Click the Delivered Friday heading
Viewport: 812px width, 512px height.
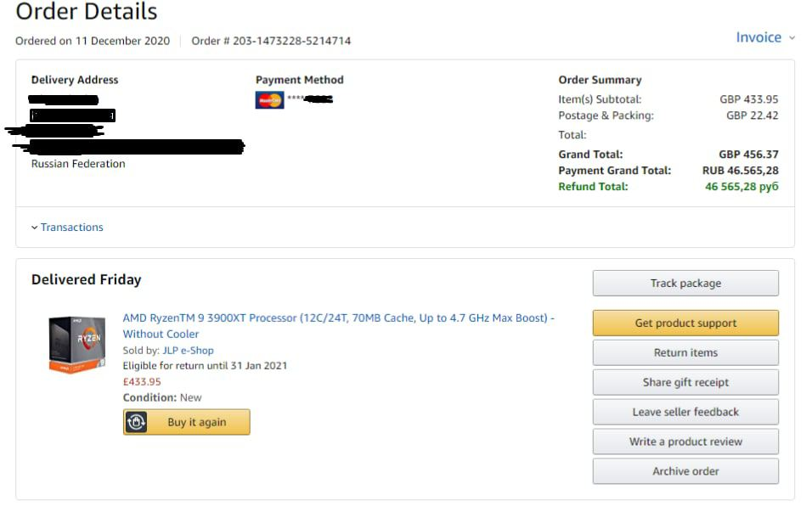point(87,279)
